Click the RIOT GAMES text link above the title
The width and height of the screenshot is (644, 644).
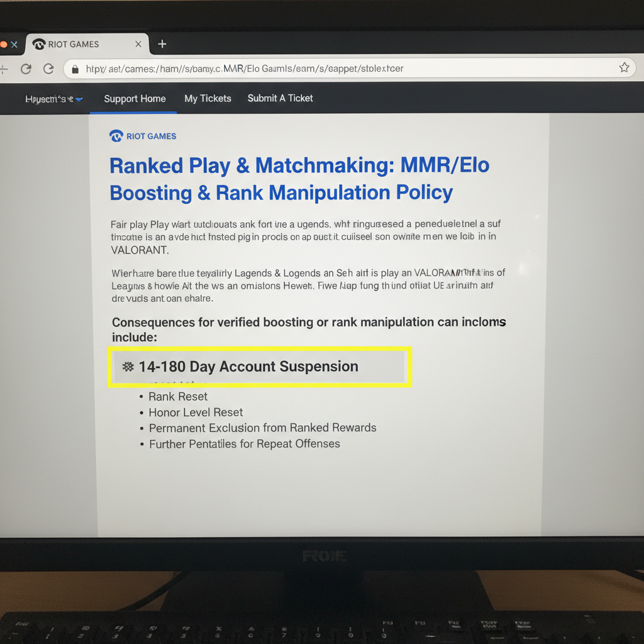[151, 136]
